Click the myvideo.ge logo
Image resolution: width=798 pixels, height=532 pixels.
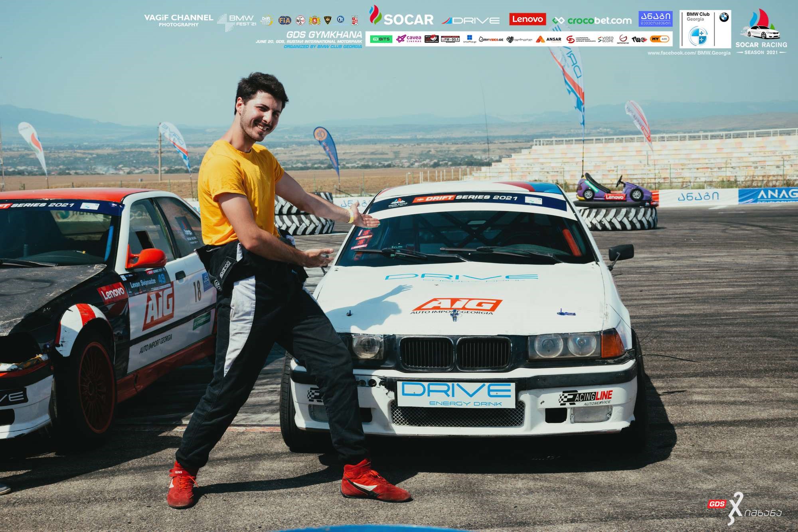click(x=491, y=40)
